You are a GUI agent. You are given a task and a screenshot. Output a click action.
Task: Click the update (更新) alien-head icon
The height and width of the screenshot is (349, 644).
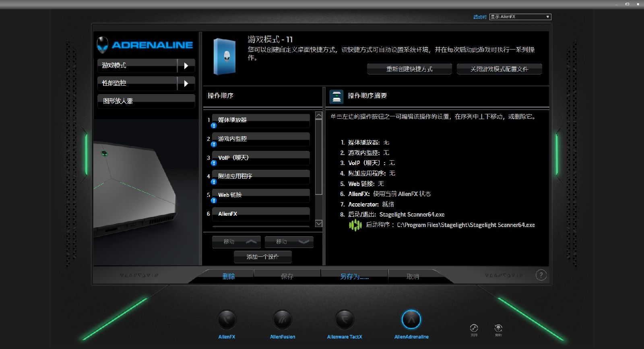(x=498, y=328)
